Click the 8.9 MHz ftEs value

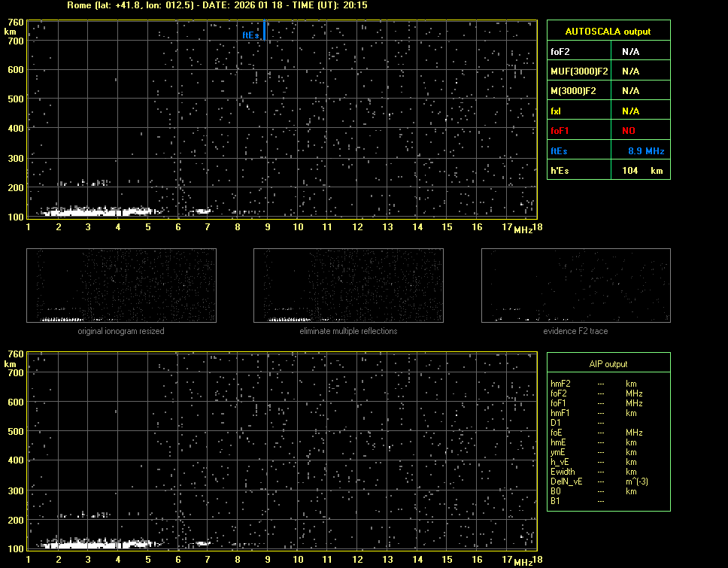pos(646,151)
